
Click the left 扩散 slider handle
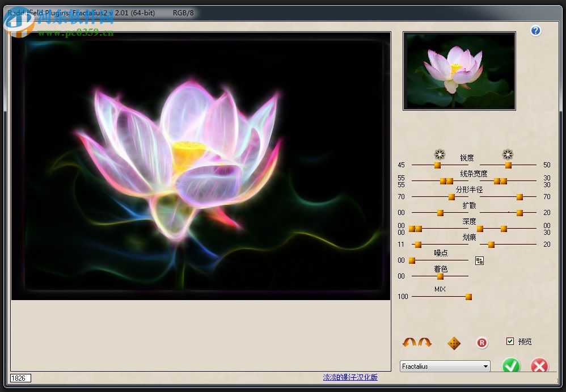(441, 213)
